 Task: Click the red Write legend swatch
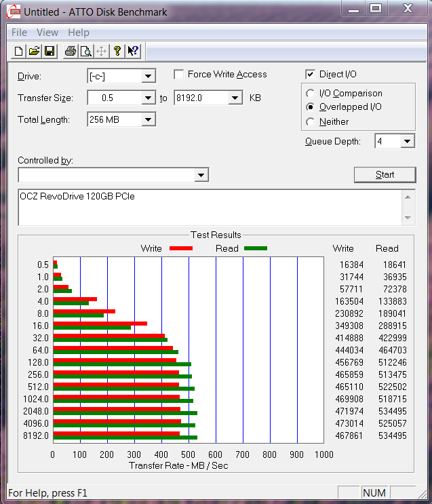(x=180, y=249)
